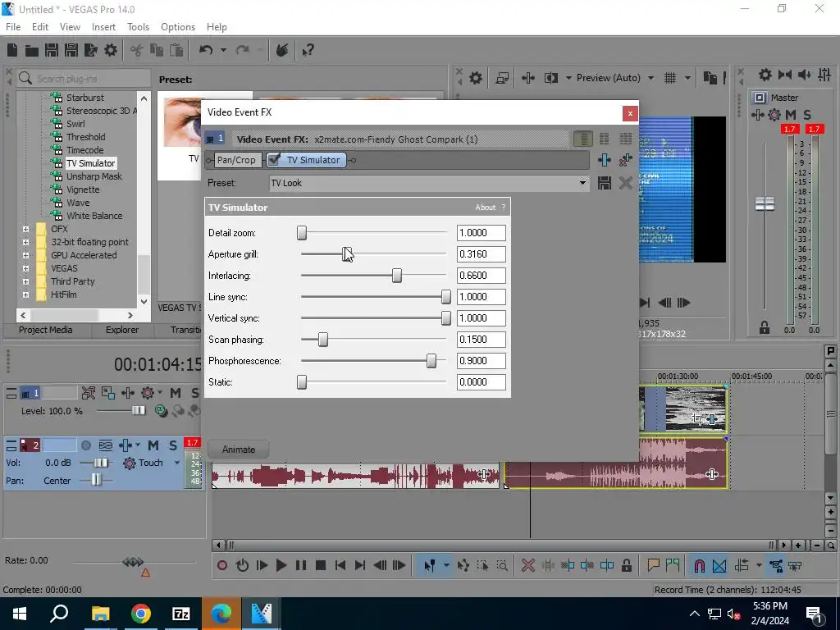Click the Phosphorescence slider handle

click(x=431, y=361)
